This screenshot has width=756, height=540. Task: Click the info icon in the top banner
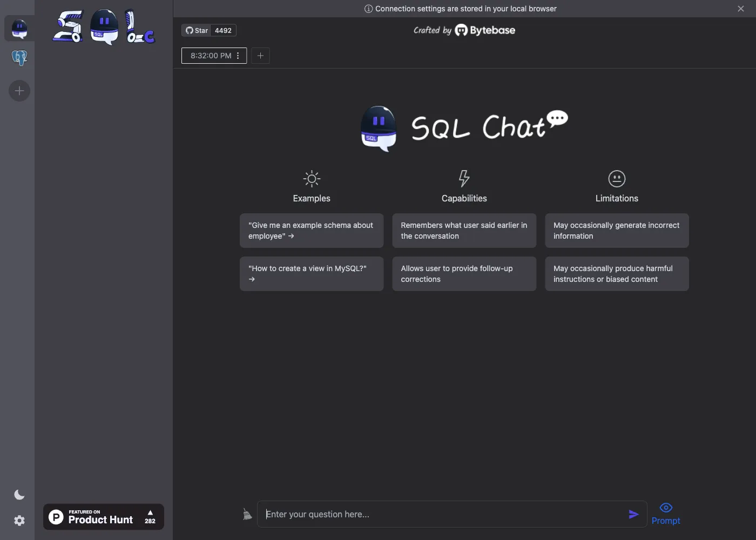(369, 9)
